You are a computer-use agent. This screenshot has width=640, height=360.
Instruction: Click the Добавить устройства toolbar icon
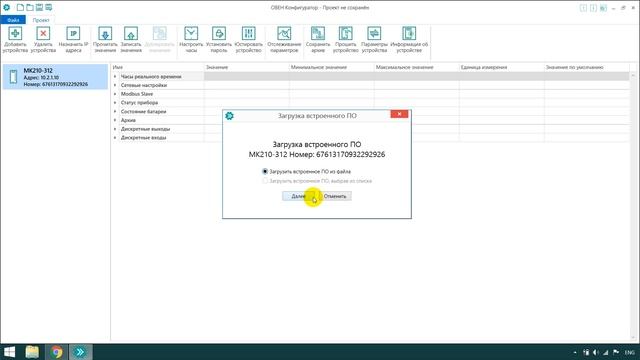point(15,40)
